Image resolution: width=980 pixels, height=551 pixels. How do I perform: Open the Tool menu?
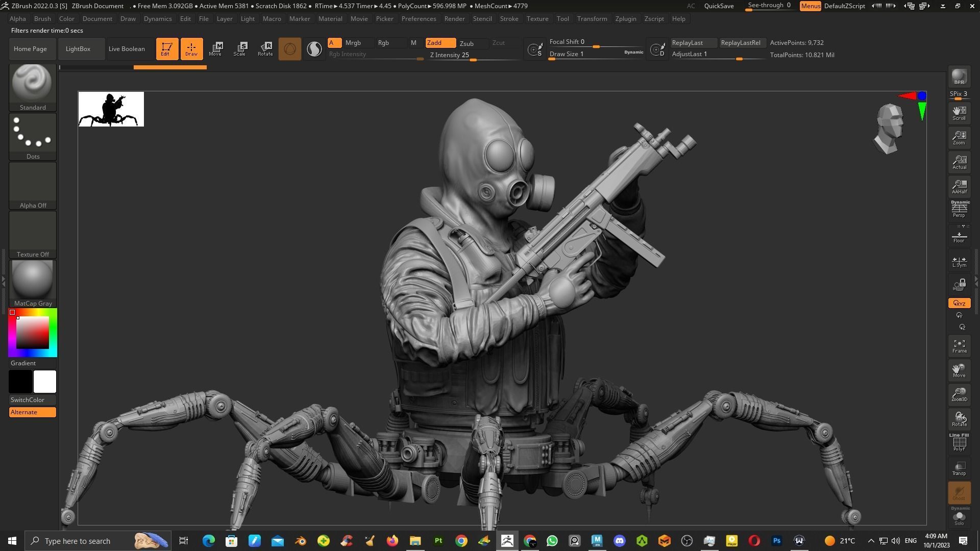pos(562,18)
